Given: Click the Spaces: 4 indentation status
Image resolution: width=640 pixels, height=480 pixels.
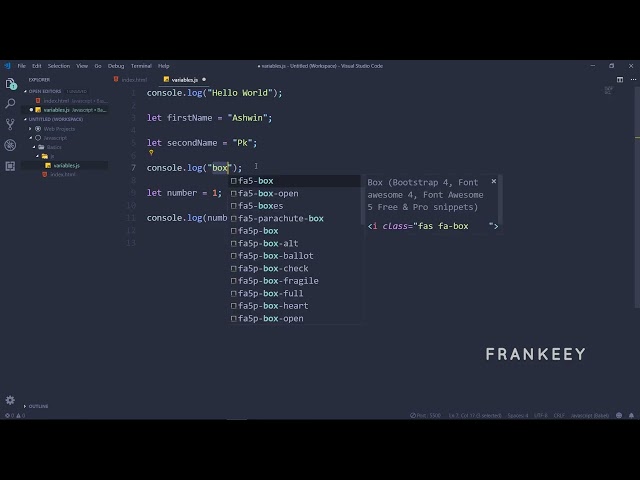Looking at the screenshot, I should click(518, 416).
